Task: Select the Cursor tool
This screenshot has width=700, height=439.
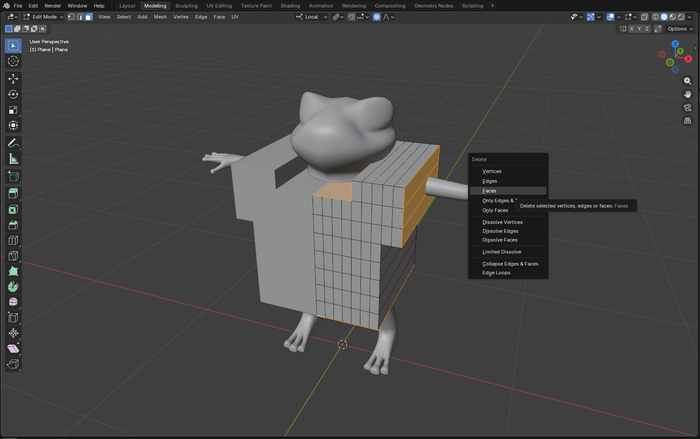Action: click(x=13, y=61)
